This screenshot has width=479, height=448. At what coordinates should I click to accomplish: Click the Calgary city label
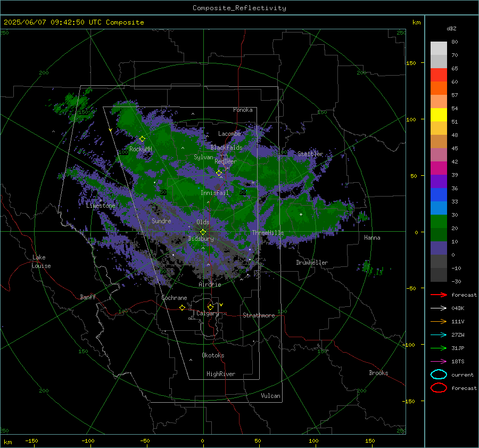[208, 313]
